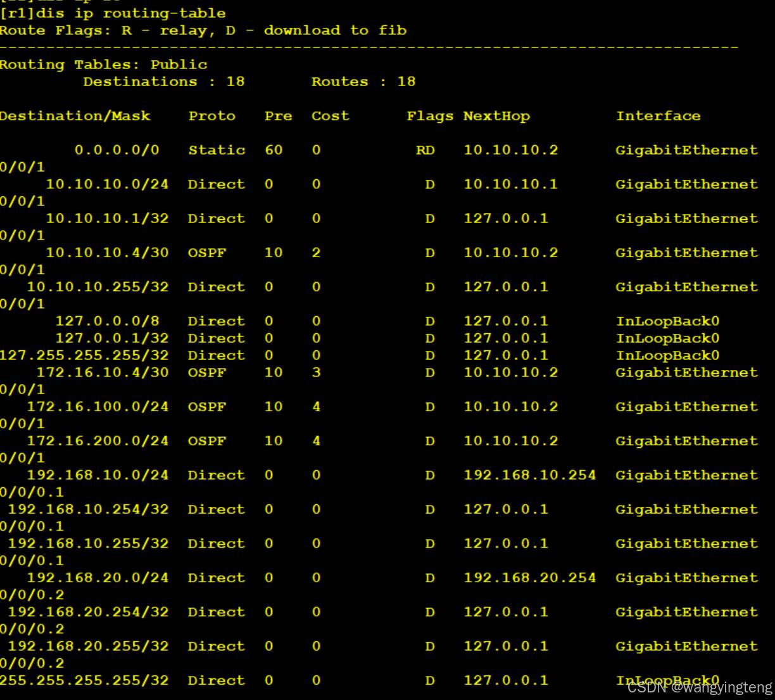This screenshot has width=775, height=700.
Task: Select destination 10.10.10.4/30
Action: point(107,252)
